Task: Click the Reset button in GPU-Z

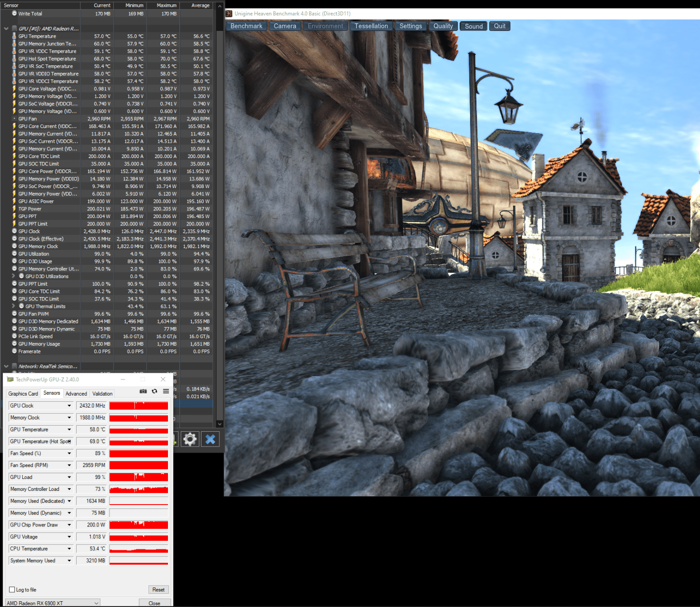Action: coord(158,589)
